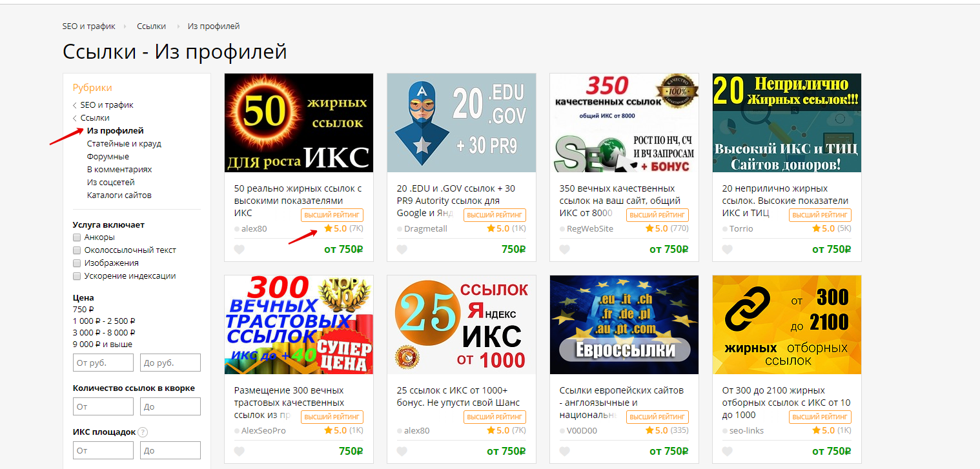Click heart icon on Torrio listing
The image size is (980, 469).
[x=727, y=250]
